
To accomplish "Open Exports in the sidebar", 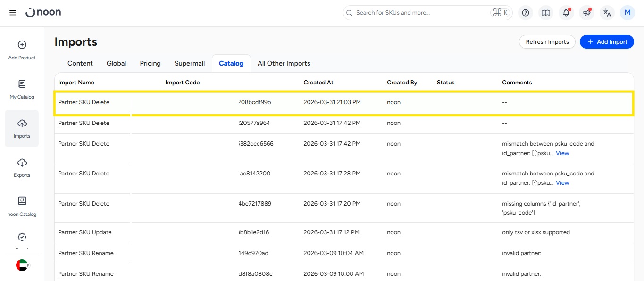I will 22,167.
